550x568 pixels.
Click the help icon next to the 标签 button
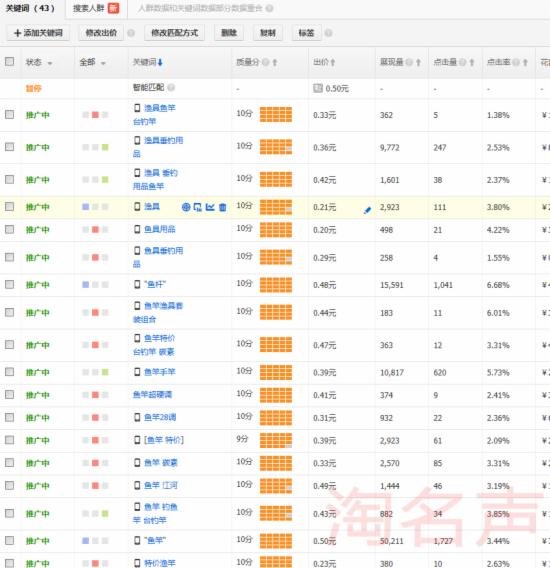[x=328, y=33]
